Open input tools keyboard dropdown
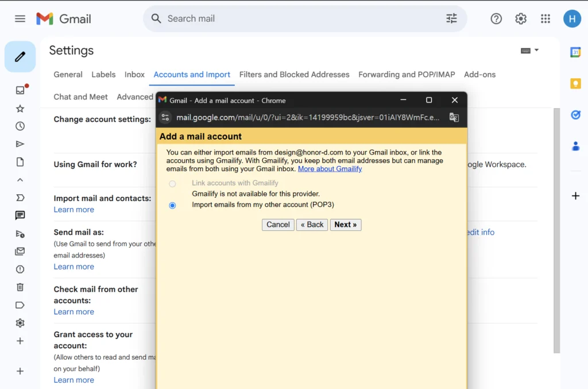Viewport: 588px width, 389px height. [529, 51]
